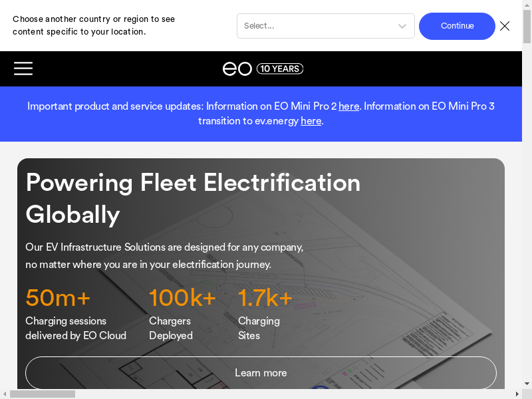Image resolution: width=532 pixels, height=399 pixels.
Task: Click the horizontal scrollbar left arrow
Action: [4, 394]
